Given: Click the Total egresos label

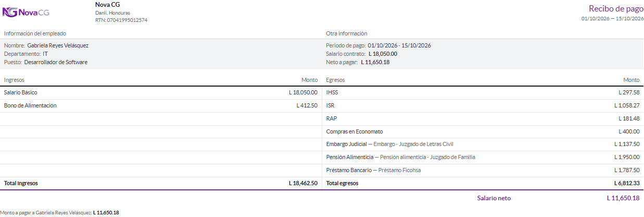Looking at the screenshot, I should point(342,183).
